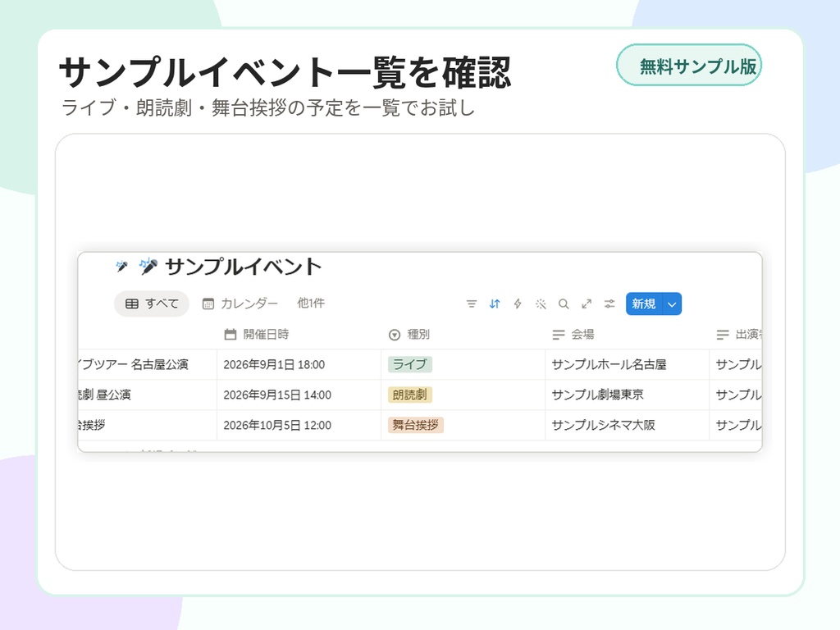Viewport: 840px width, 630px height.
Task: Click the text icon in 出演者 header
Action: pos(723,335)
